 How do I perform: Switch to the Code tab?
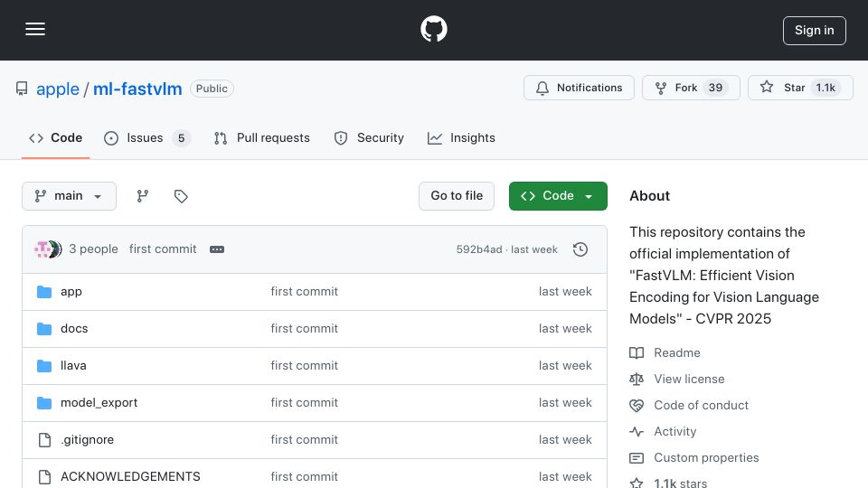pos(55,137)
